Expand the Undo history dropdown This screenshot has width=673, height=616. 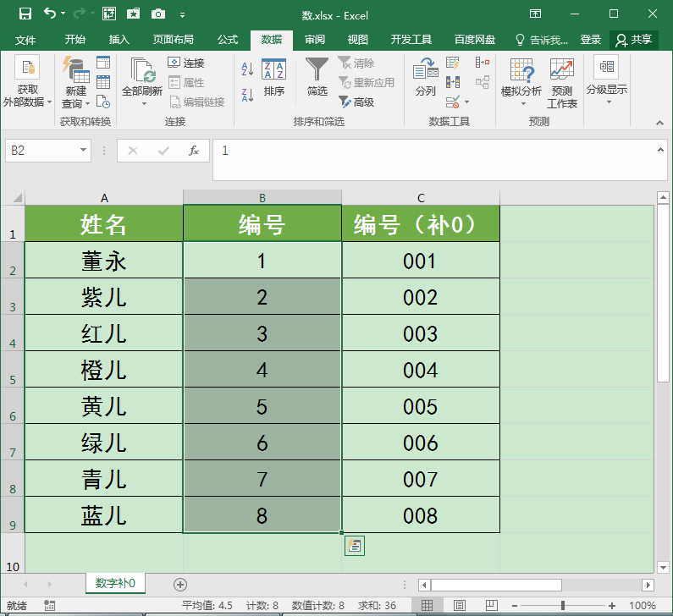pos(63,14)
